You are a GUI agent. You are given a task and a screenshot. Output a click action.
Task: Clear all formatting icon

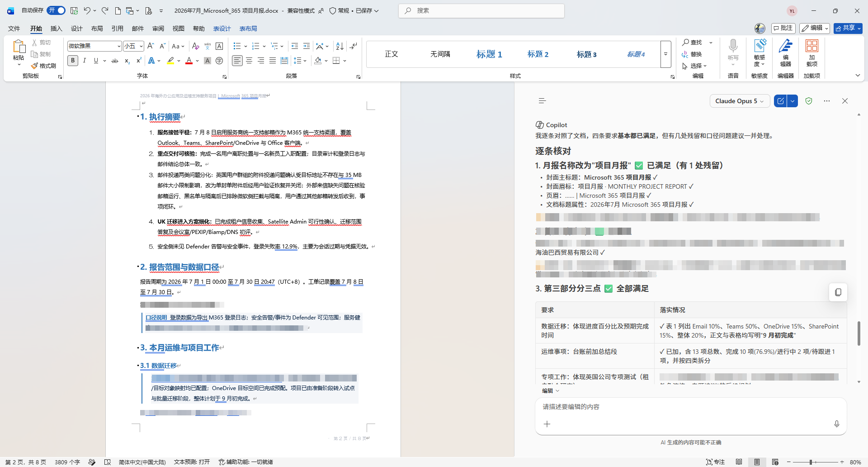click(x=195, y=46)
